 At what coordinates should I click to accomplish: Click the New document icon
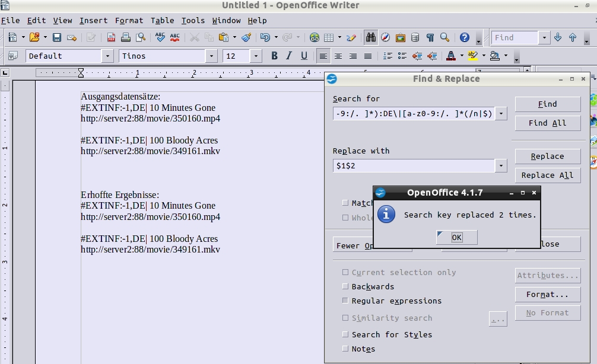pyautogui.click(x=12, y=37)
